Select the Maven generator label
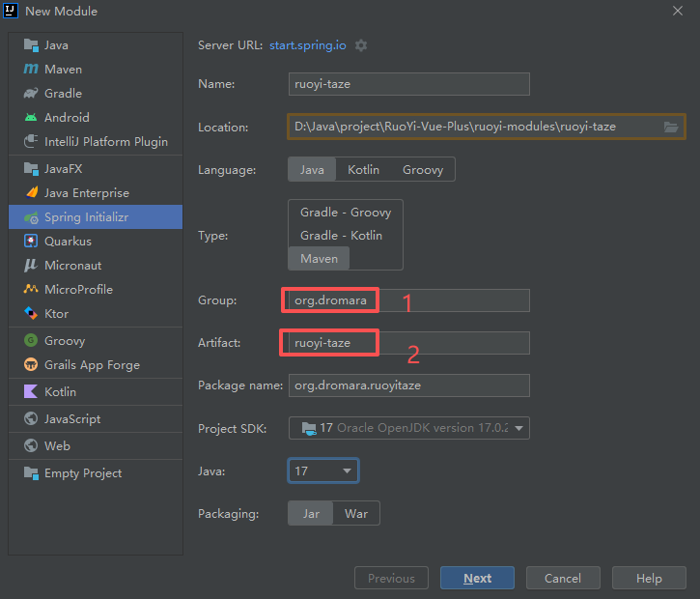The height and width of the screenshot is (599, 700). (x=63, y=70)
